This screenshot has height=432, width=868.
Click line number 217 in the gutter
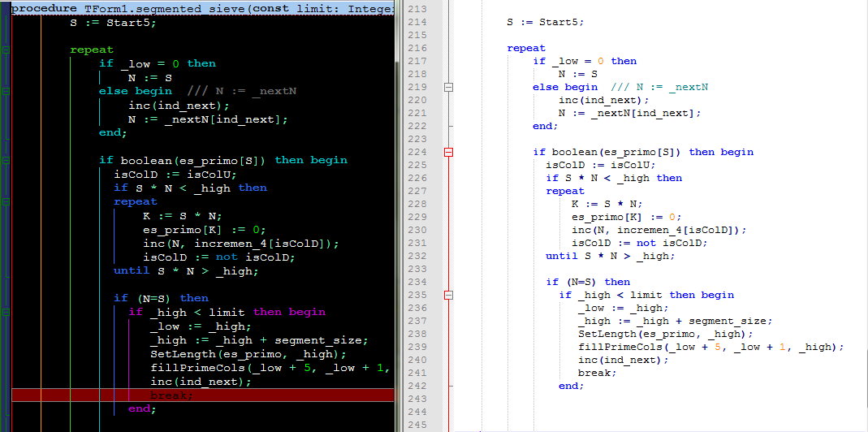(x=417, y=61)
